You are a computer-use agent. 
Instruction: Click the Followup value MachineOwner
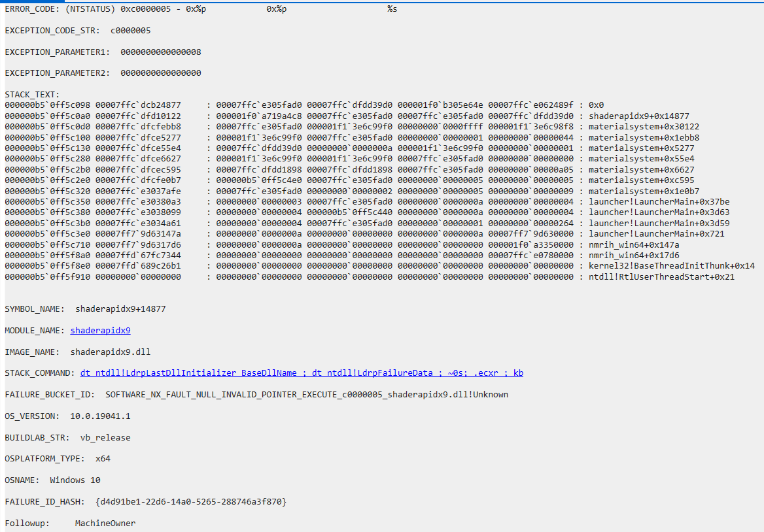(105, 524)
